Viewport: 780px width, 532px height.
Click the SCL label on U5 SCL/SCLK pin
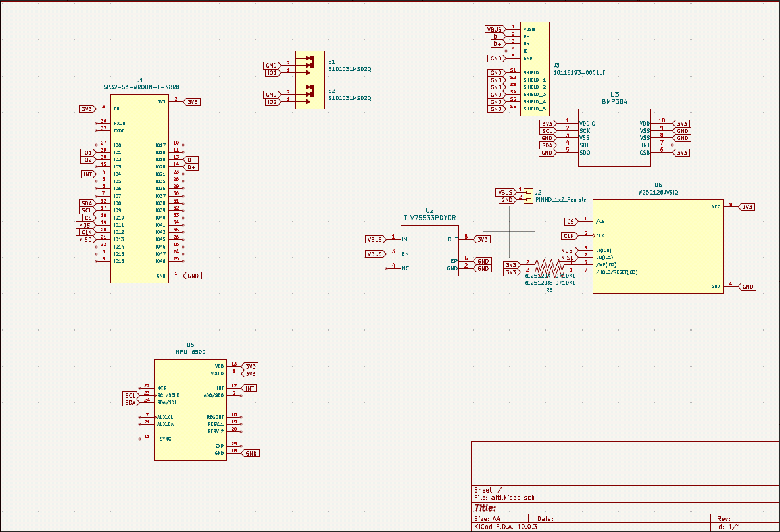(x=130, y=396)
